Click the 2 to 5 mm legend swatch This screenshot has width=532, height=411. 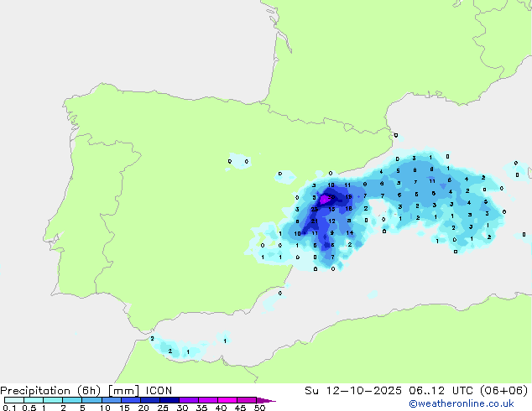[72, 400]
